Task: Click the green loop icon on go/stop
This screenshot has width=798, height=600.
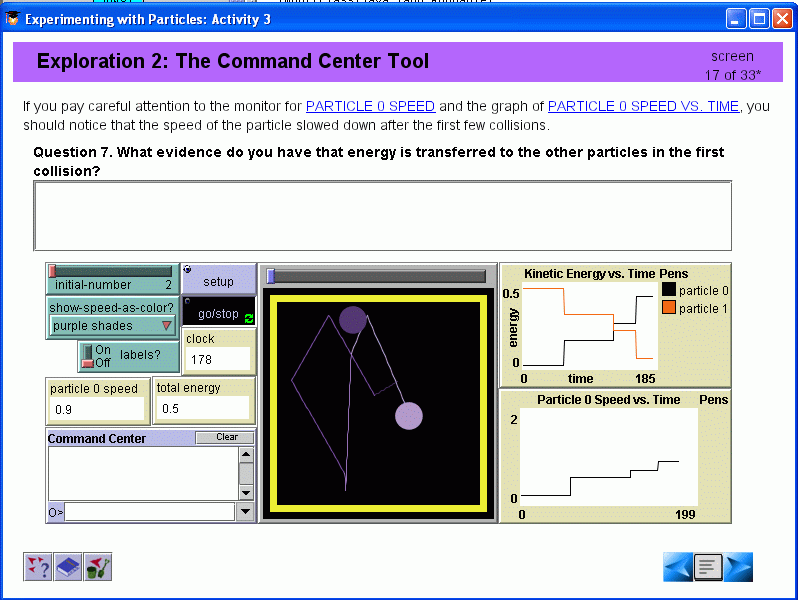Action: (248, 317)
